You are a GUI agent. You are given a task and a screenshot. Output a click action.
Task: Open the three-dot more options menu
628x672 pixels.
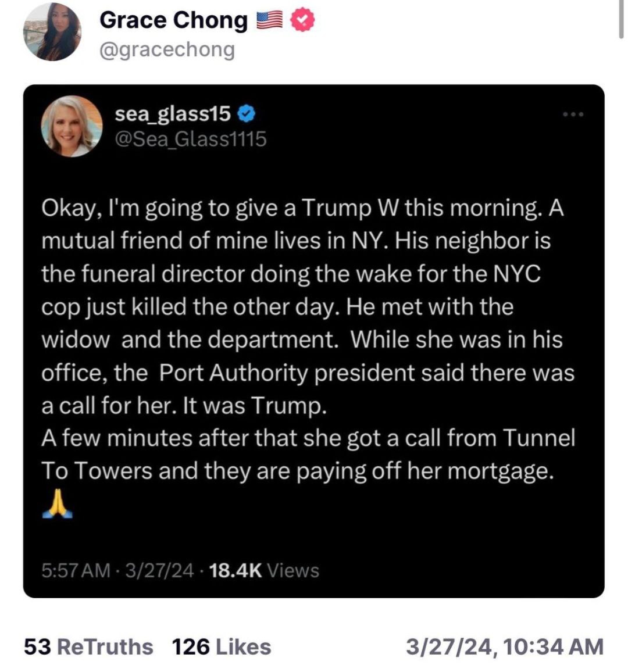click(573, 115)
